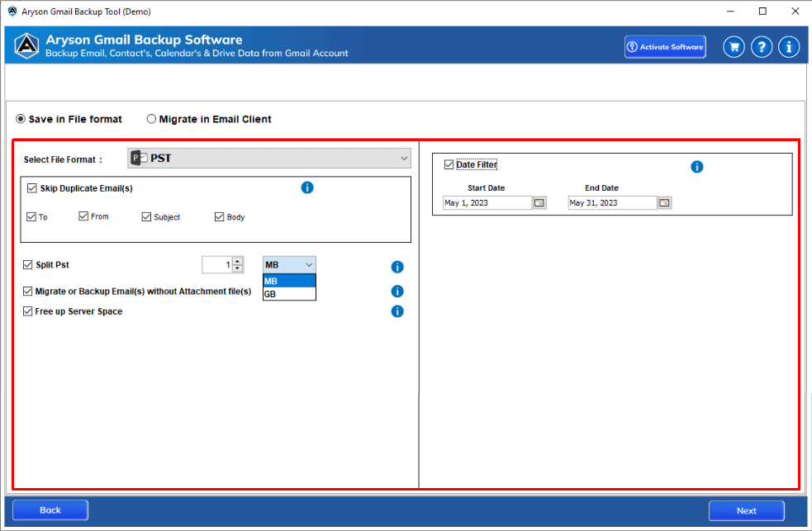Maximize the application window
The image size is (812, 531).
click(x=762, y=11)
